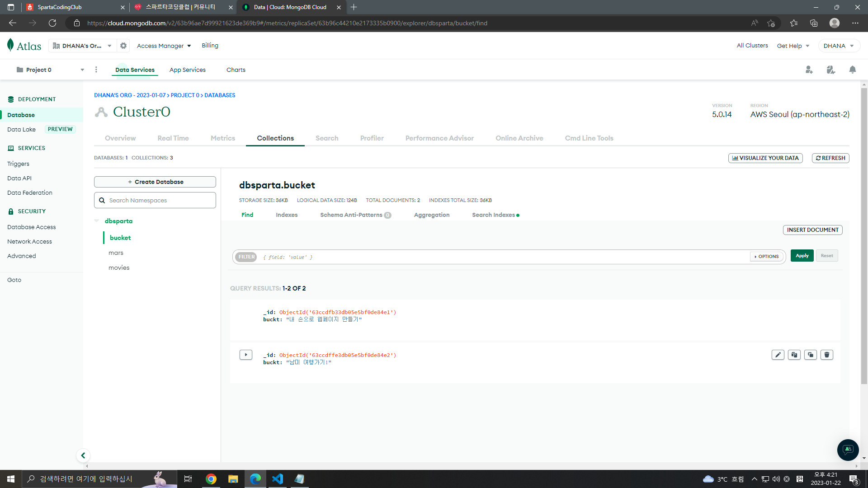
Task: Open Project 0 selector dropdown
Action: pyautogui.click(x=50, y=70)
